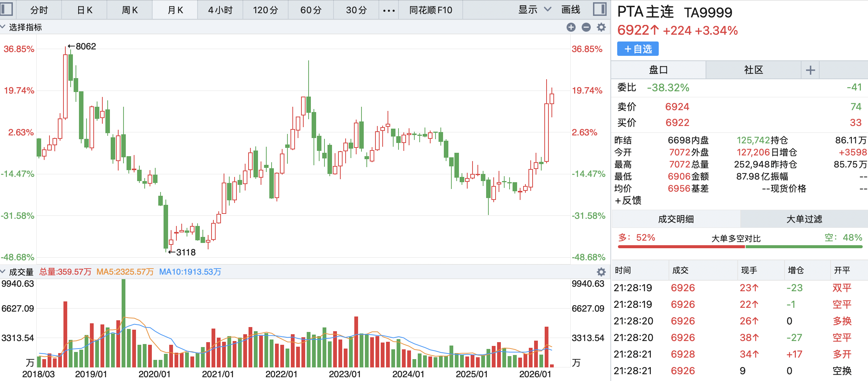Select the 大单过滤 large order filter tab
Image resolution: width=868 pixels, height=381 pixels.
coord(804,219)
